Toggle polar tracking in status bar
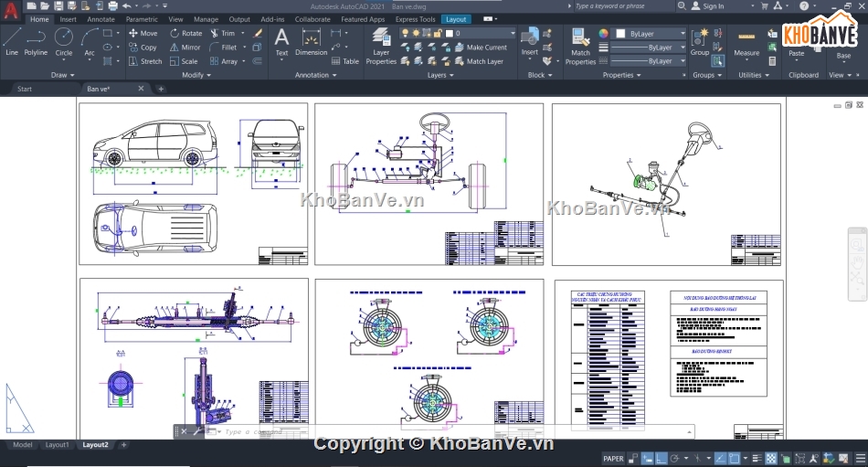The height and width of the screenshot is (467, 868). [674, 459]
